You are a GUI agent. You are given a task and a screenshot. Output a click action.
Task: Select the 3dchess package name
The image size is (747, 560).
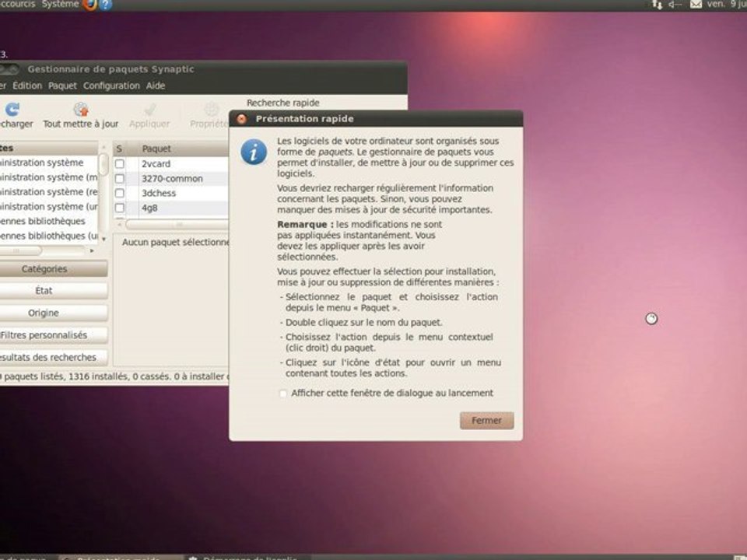pos(159,194)
